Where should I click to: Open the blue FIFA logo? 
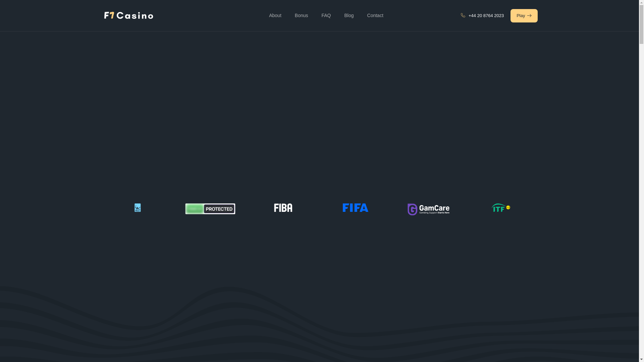pyautogui.click(x=356, y=208)
